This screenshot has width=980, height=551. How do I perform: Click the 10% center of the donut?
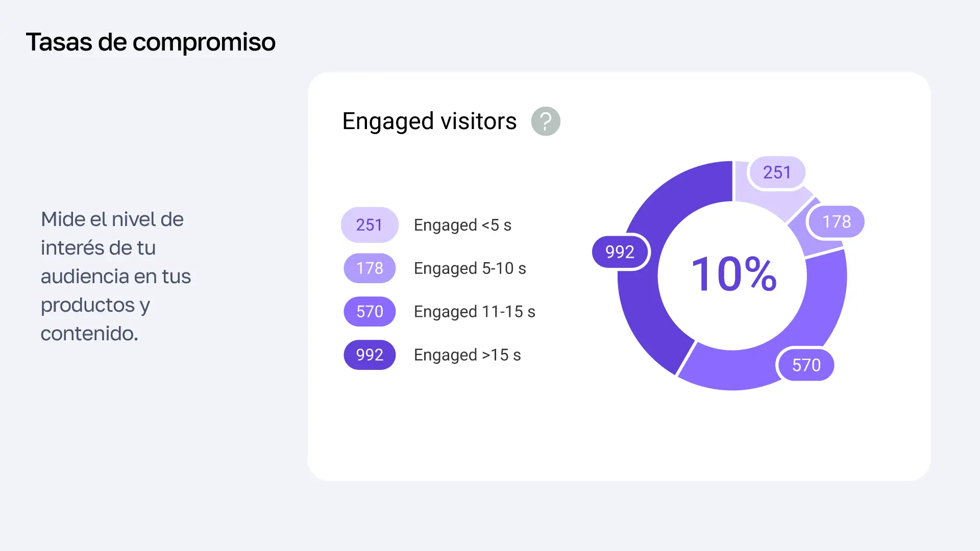pos(733,274)
